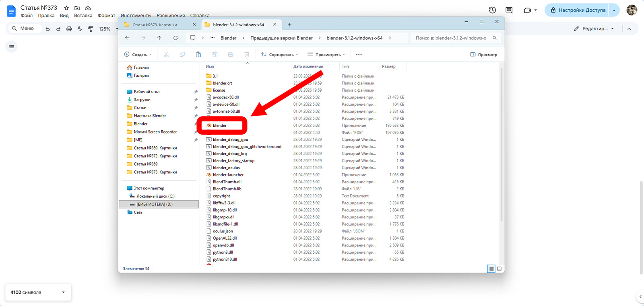Screen dimensions: 644x306
Task: Show document outline icon
Action: tap(12, 47)
